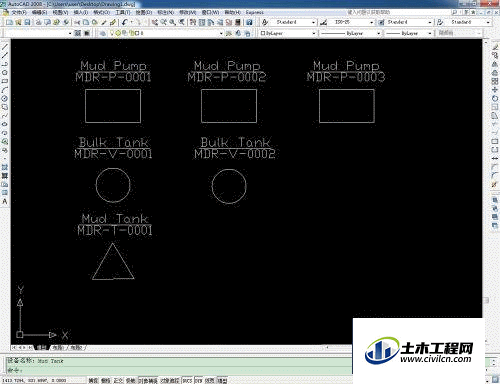500x384 pixels.
Task: Open the Express menu
Action: pyautogui.click(x=255, y=12)
